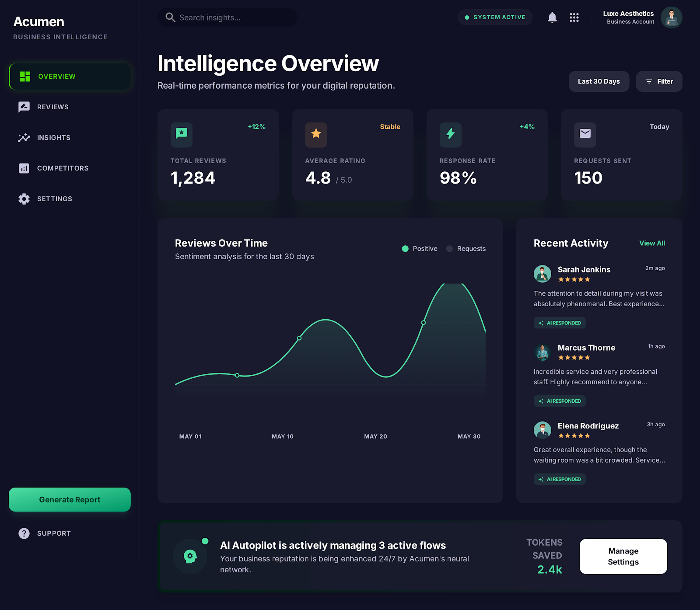The width and height of the screenshot is (700, 610).
Task: Click the search magnifier icon
Action: click(x=171, y=17)
